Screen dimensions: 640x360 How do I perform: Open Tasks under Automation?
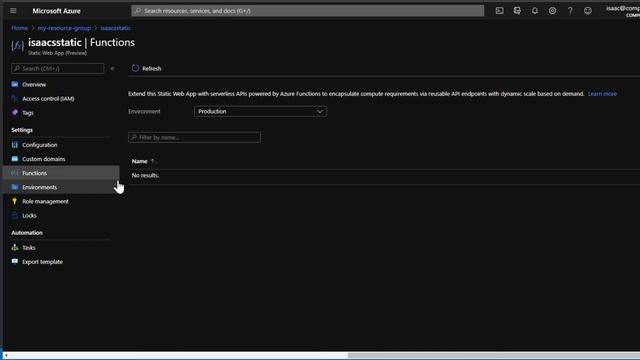[x=29, y=248]
